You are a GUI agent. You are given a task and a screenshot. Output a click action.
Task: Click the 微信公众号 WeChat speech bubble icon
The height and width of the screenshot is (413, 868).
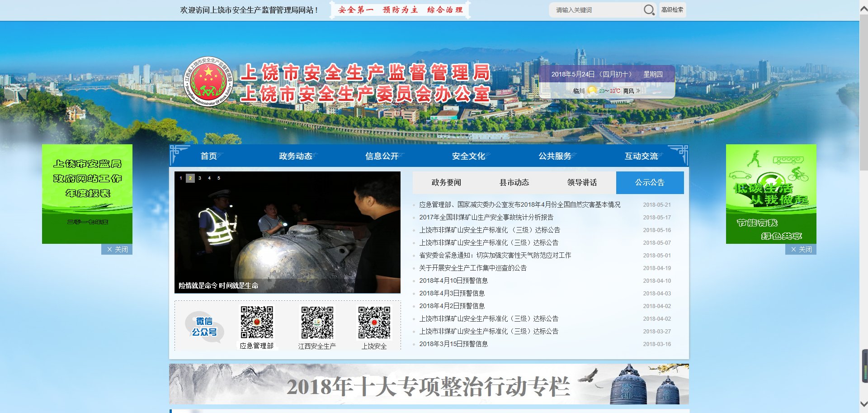[x=204, y=327]
